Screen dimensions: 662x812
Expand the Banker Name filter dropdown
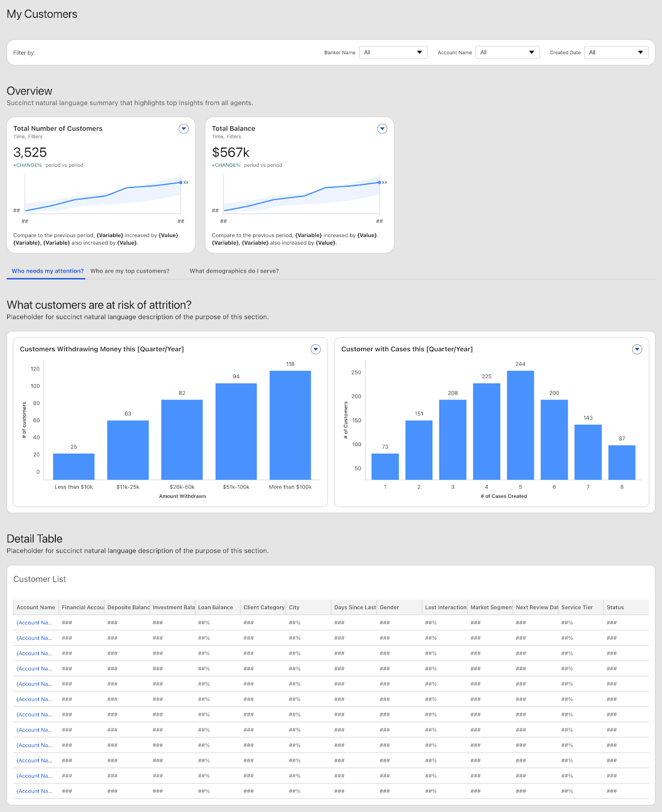pos(393,52)
